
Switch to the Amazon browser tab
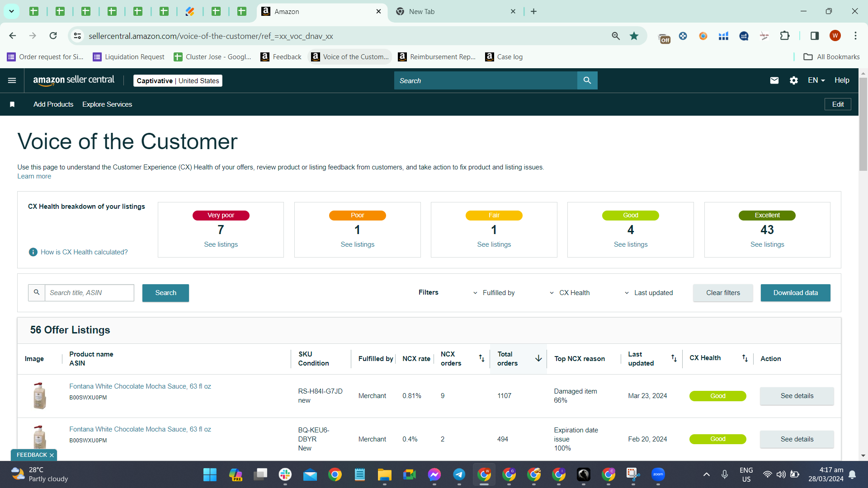pyautogui.click(x=322, y=12)
